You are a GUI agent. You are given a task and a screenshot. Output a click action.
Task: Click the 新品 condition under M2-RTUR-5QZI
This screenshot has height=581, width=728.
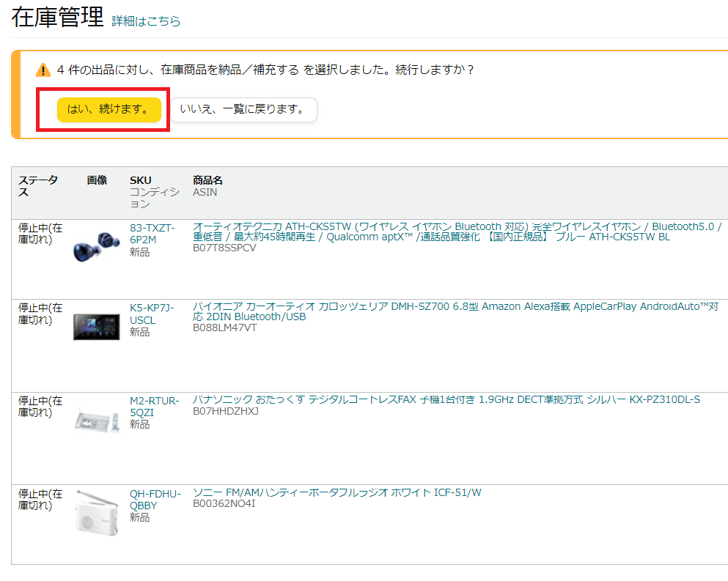click(x=140, y=424)
